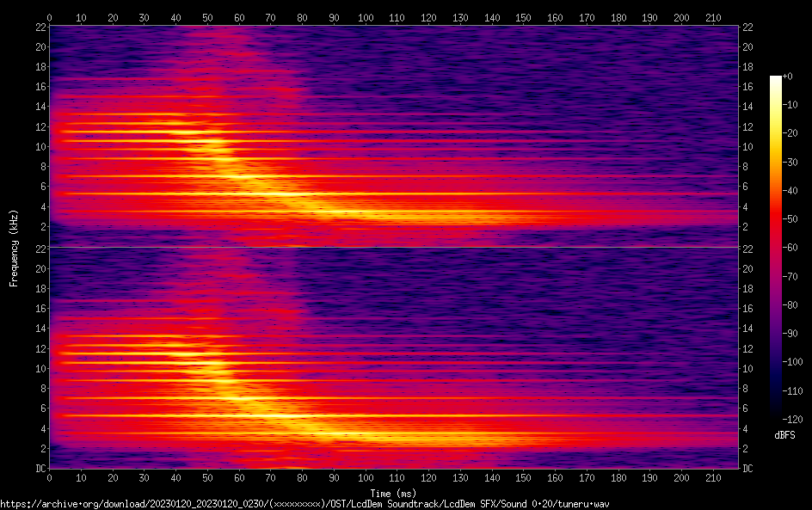Click the DC label at bottom right

pyautogui.click(x=747, y=469)
